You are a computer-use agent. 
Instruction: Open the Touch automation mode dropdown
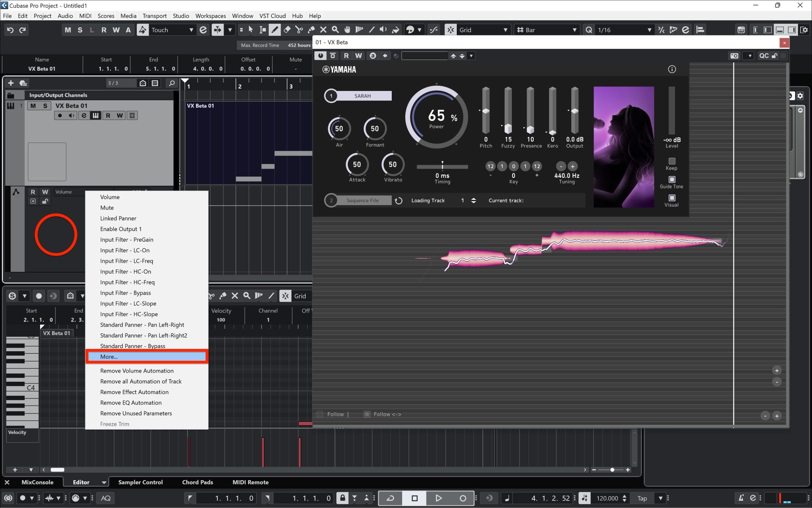pyautogui.click(x=191, y=29)
